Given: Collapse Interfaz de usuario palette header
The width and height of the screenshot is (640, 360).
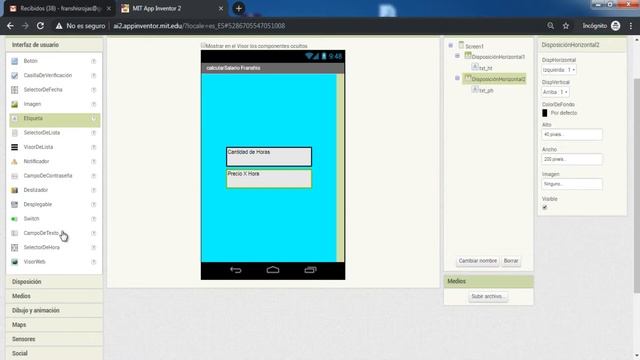Looking at the screenshot, I should coord(54,45).
